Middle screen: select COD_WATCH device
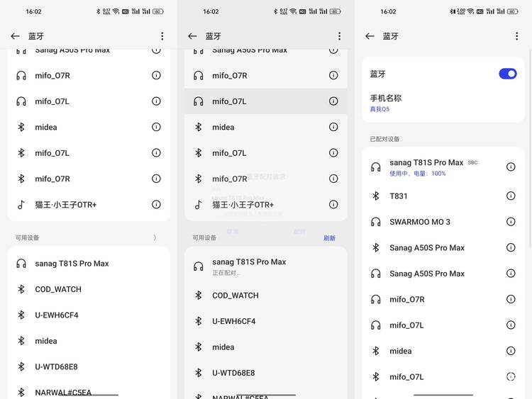 (x=266, y=296)
